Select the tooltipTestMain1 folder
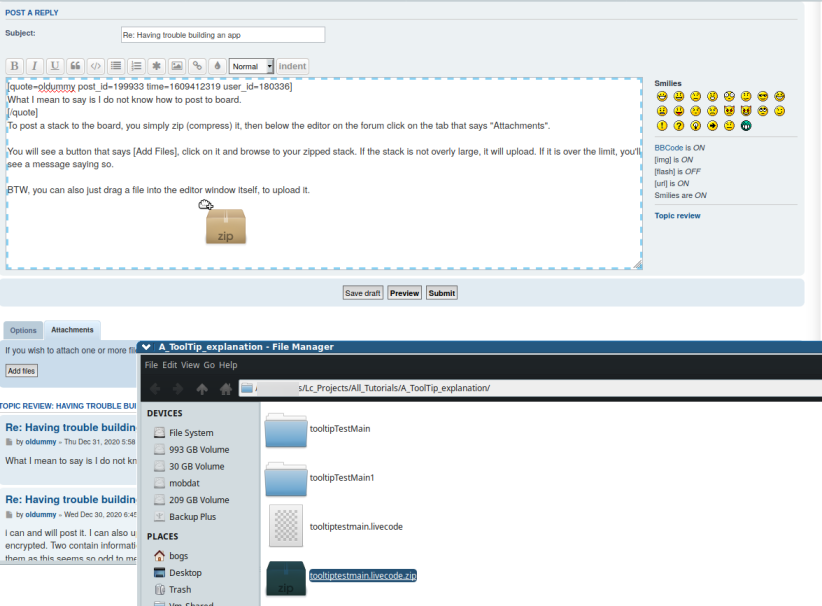This screenshot has width=822, height=606. [319, 478]
